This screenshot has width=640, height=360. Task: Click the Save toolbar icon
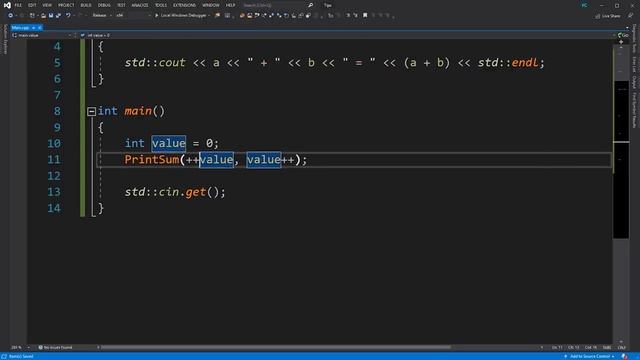pos(51,16)
